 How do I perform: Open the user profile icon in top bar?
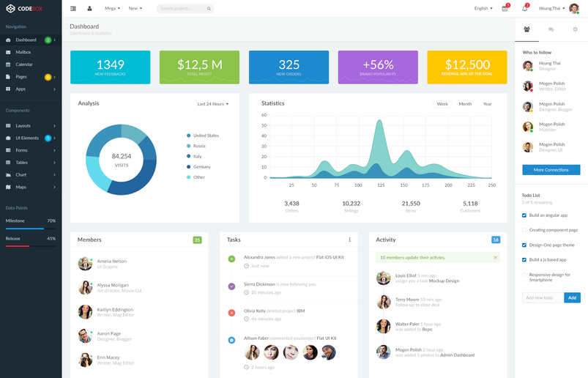coord(89,8)
